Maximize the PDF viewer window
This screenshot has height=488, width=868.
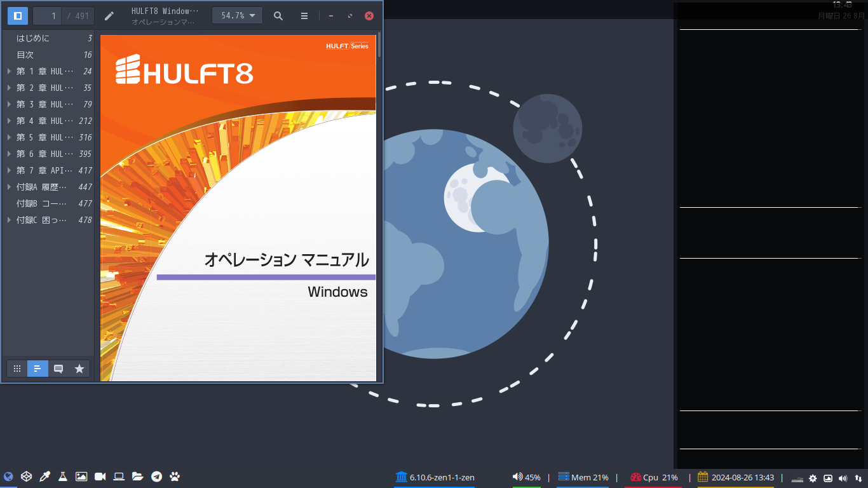pos(350,16)
